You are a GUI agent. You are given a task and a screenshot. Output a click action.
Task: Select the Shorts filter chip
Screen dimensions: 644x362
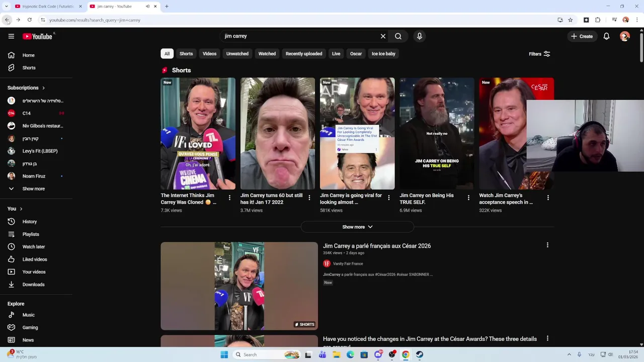point(186,54)
